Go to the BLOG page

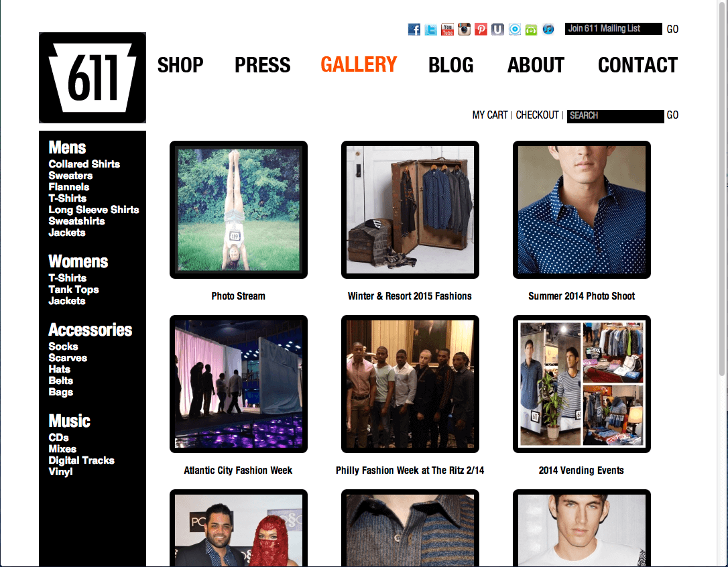point(451,64)
